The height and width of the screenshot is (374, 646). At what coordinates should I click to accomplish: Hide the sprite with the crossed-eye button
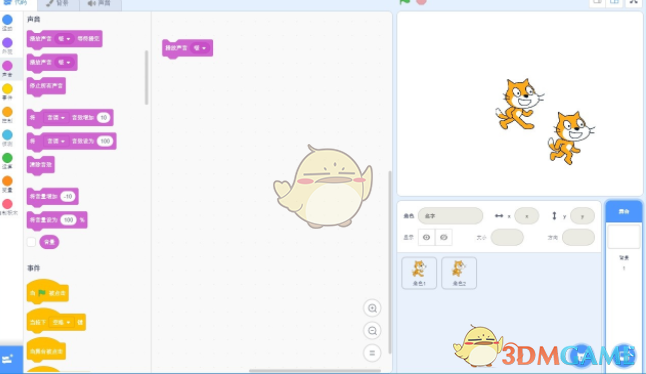[444, 237]
